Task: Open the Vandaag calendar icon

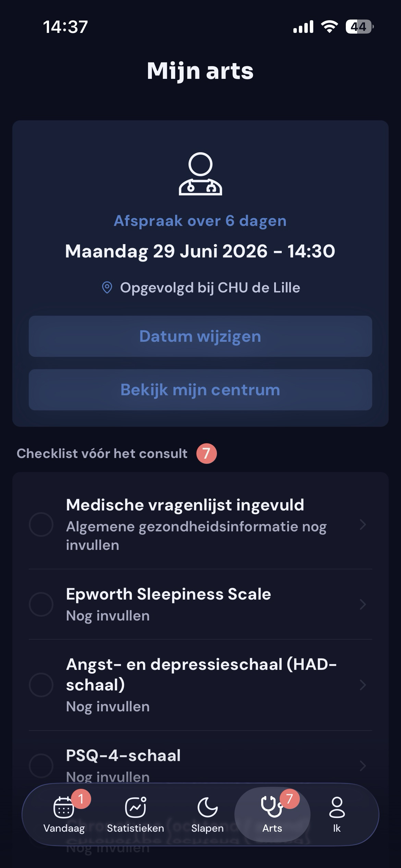Action: pyautogui.click(x=64, y=807)
